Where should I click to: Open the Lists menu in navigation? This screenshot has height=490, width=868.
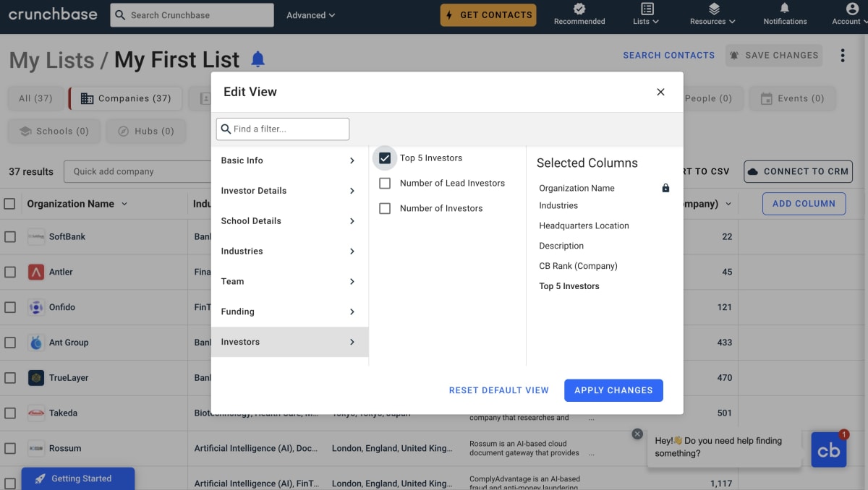coord(646,14)
